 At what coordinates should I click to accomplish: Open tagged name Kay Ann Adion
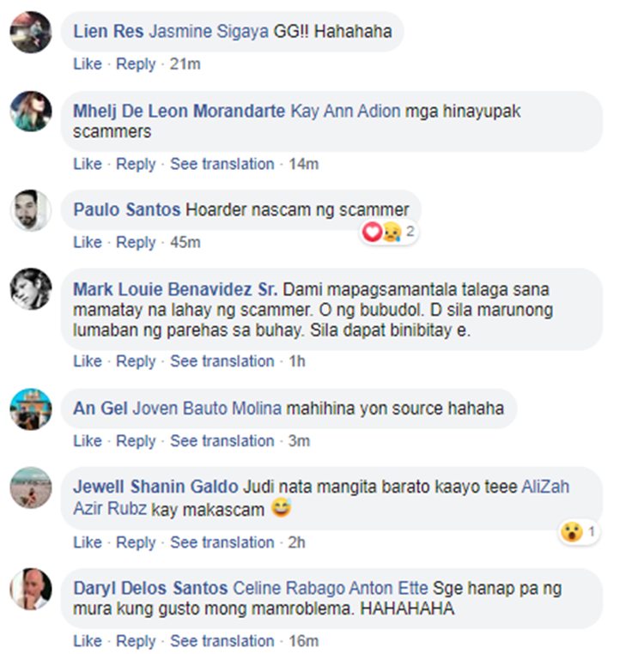pos(345,112)
